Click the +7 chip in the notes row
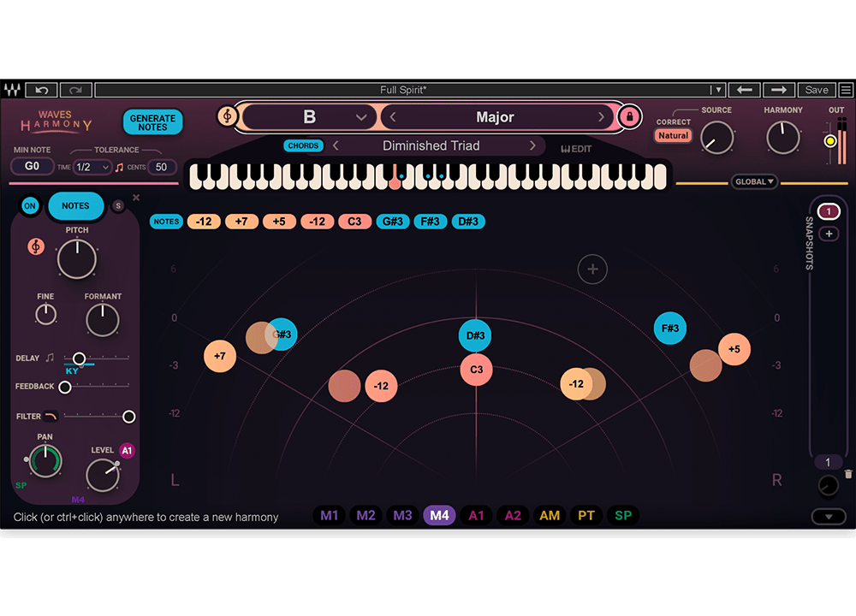 click(x=241, y=222)
